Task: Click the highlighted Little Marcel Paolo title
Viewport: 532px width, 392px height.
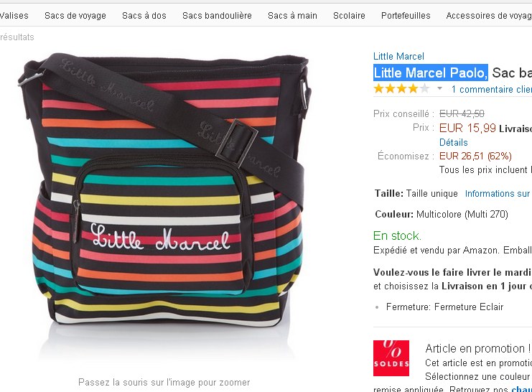Action: tap(431, 73)
